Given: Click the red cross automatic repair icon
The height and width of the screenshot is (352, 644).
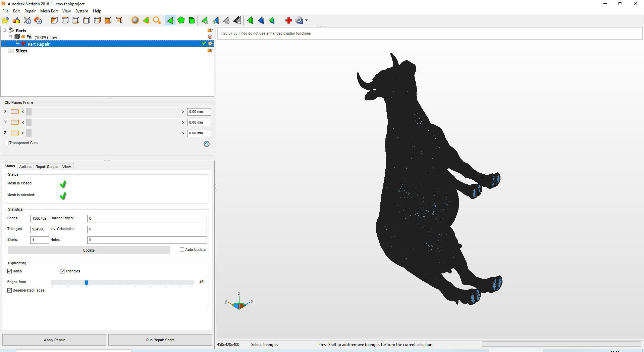Looking at the screenshot, I should pos(288,20).
